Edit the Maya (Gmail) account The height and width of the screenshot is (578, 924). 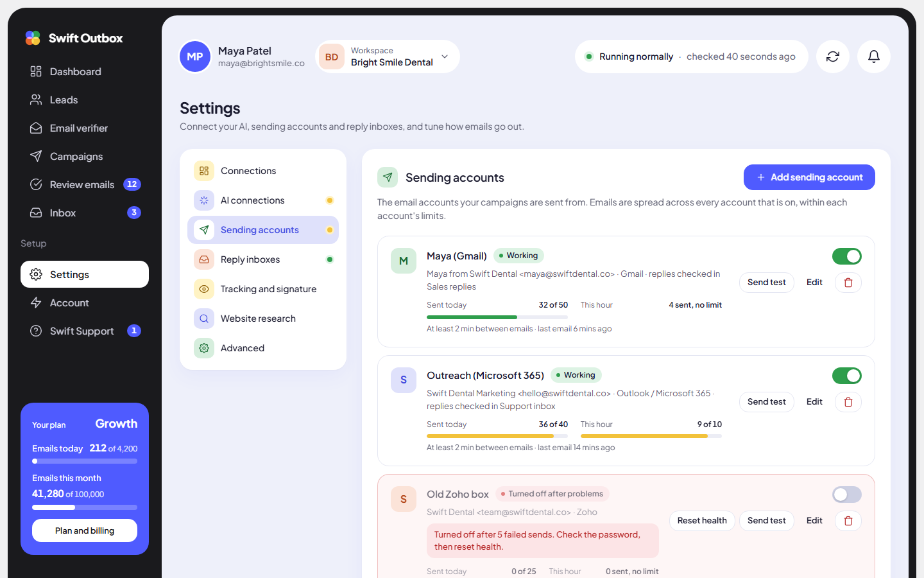(x=814, y=283)
